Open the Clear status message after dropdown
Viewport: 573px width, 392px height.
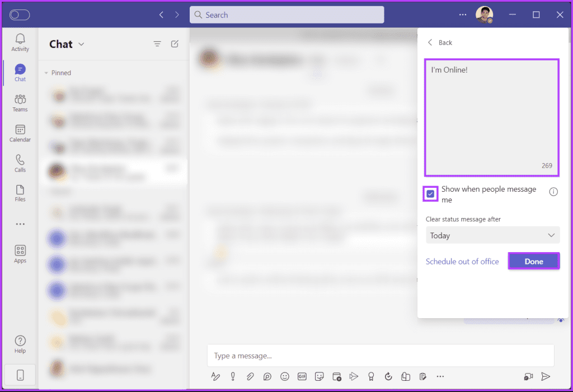492,235
